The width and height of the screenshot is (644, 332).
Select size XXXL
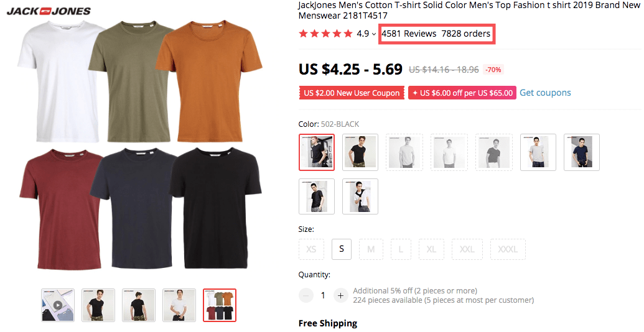pos(508,249)
